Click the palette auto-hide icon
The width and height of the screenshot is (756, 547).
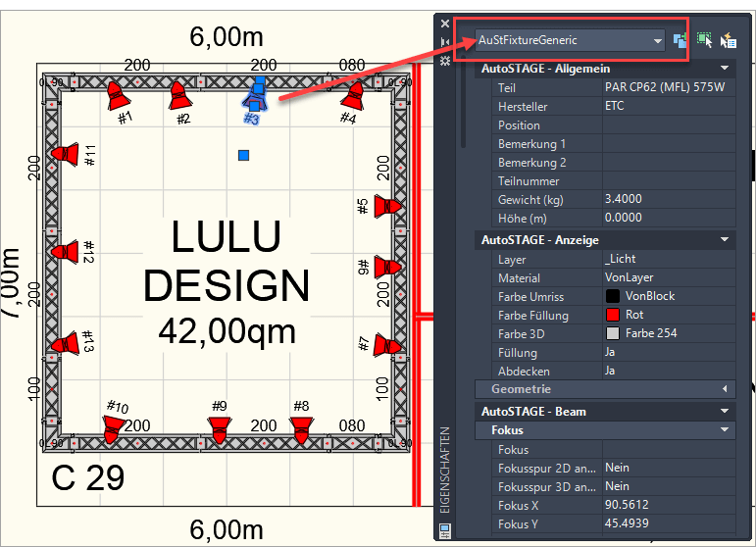[445, 41]
